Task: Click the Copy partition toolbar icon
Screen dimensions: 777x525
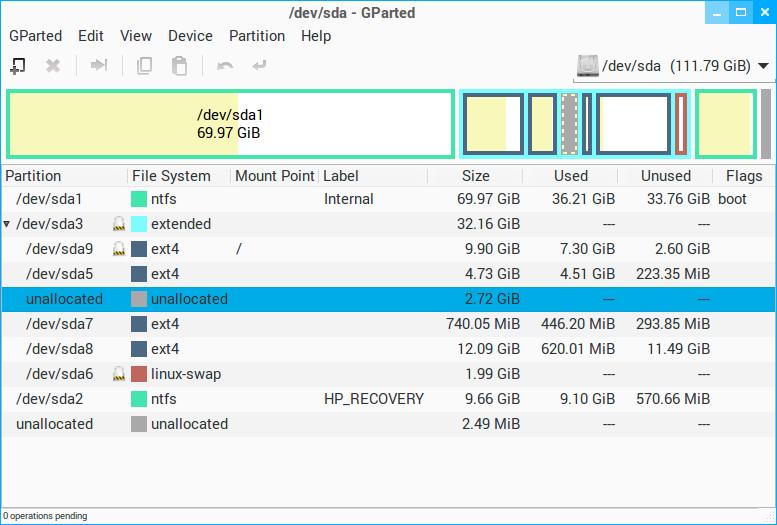Action: (x=145, y=66)
